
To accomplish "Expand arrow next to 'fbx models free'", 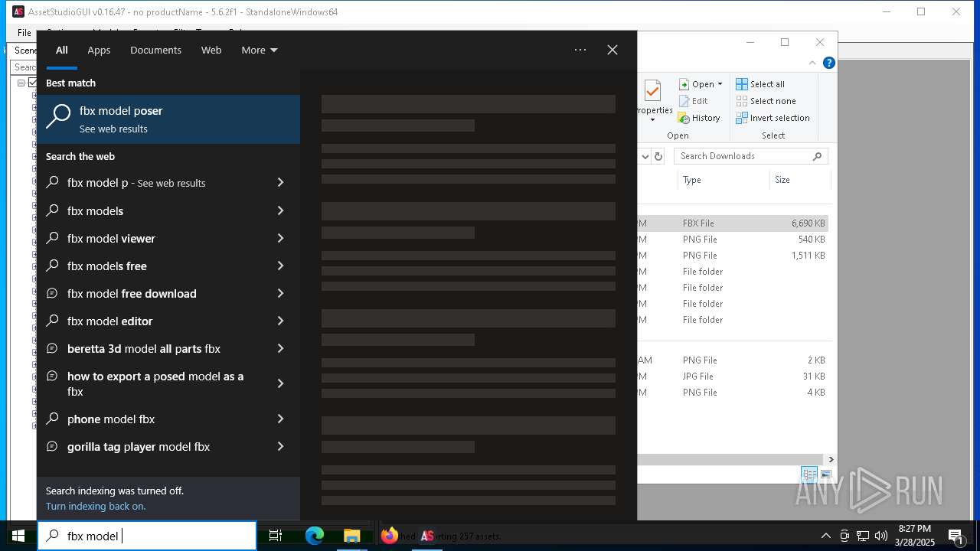I will (x=280, y=266).
